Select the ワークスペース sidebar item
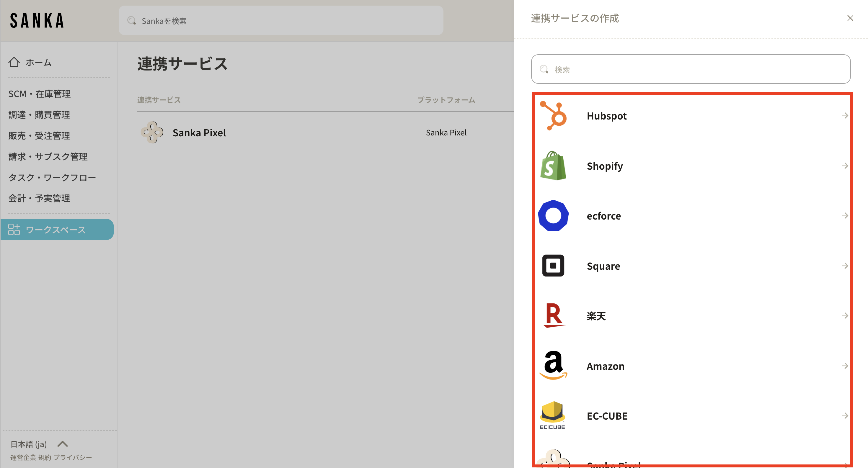This screenshot has width=868, height=468. [56, 230]
